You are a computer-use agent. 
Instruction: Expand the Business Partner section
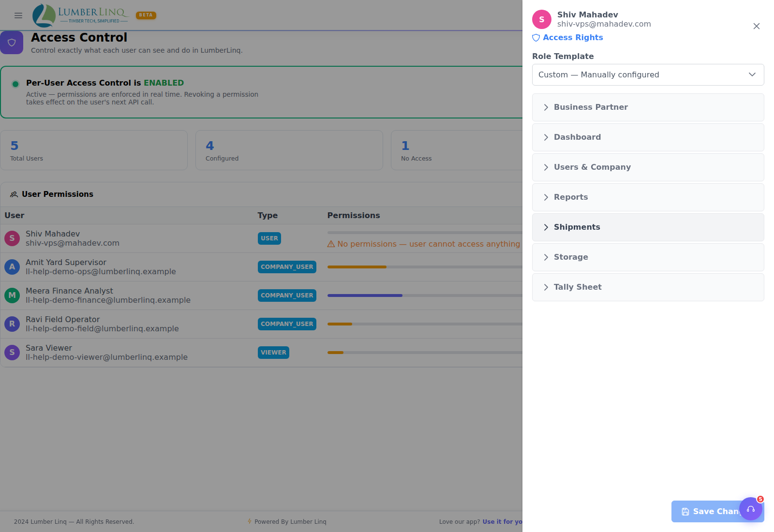648,107
